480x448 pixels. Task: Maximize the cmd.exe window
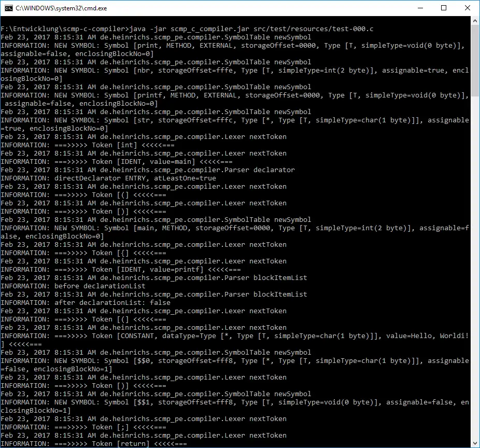click(x=444, y=8)
